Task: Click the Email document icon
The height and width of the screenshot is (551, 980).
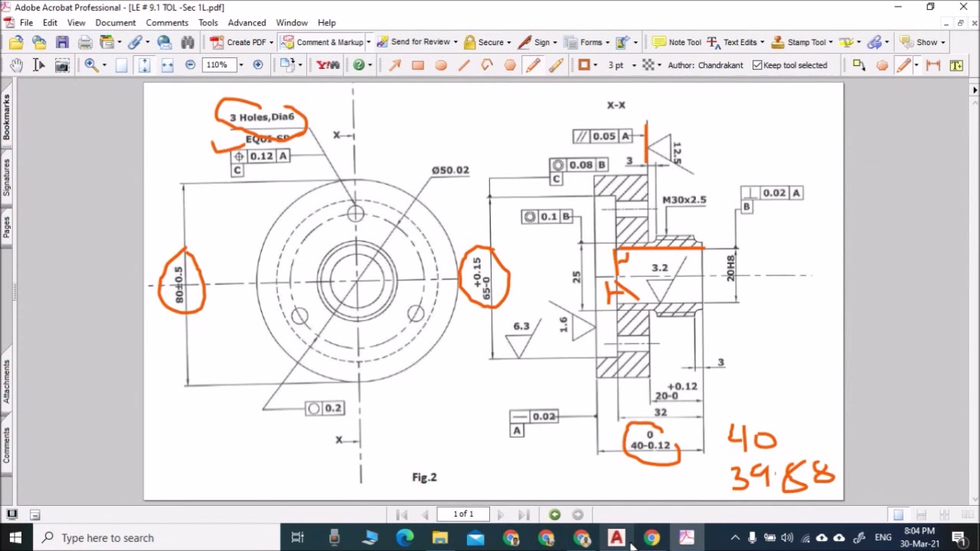Action: point(165,42)
